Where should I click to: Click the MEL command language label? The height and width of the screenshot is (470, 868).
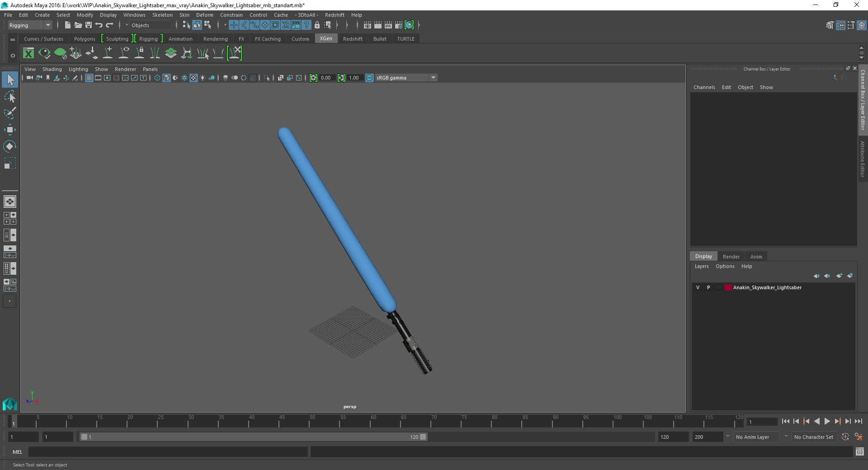(x=18, y=452)
